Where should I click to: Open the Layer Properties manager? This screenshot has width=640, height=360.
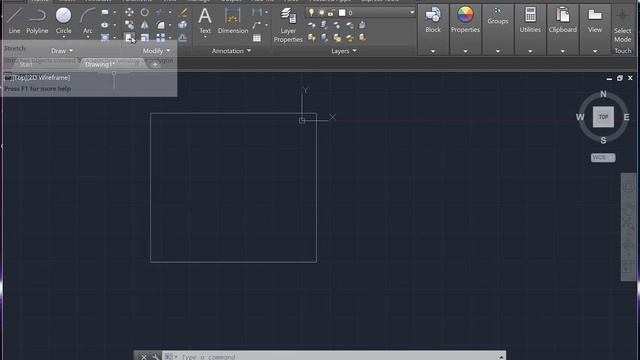pyautogui.click(x=288, y=24)
